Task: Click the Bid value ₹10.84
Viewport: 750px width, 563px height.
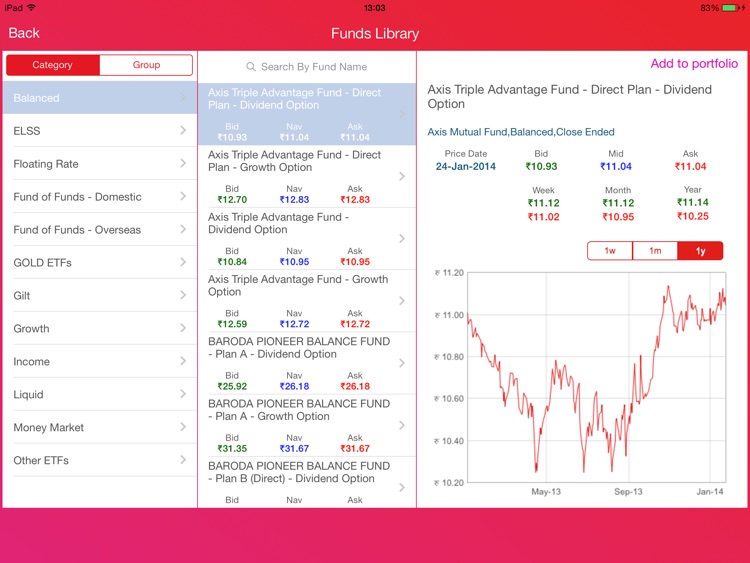Action: 232,262
